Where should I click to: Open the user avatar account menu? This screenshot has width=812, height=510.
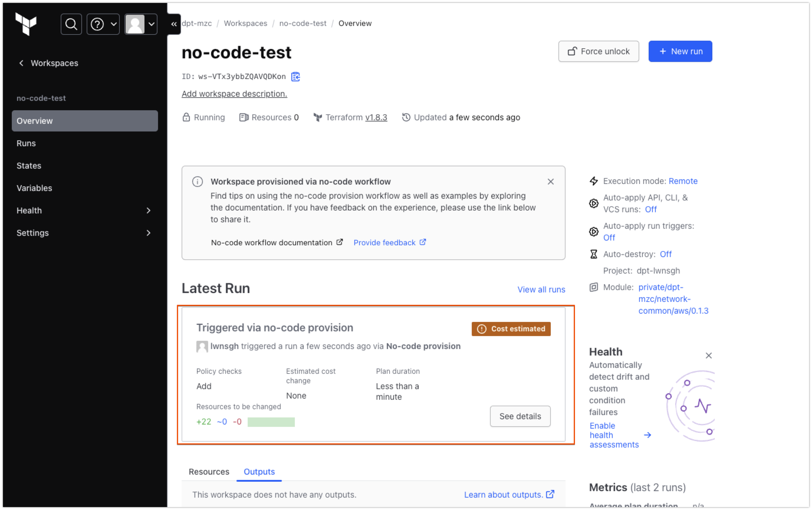point(141,24)
